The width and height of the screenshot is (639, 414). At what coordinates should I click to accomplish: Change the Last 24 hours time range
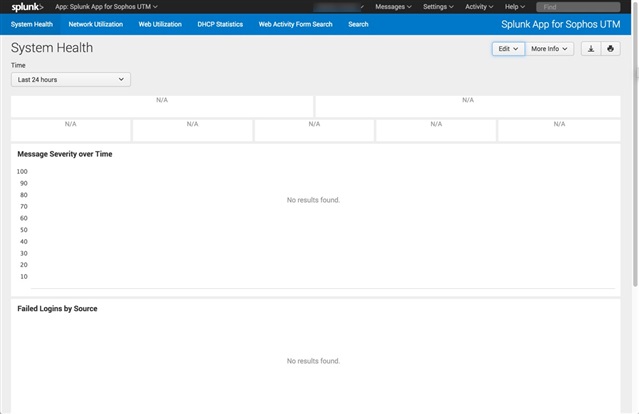click(71, 79)
